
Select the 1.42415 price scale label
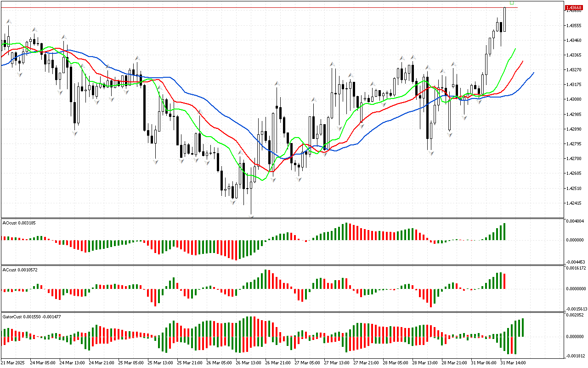point(574,203)
